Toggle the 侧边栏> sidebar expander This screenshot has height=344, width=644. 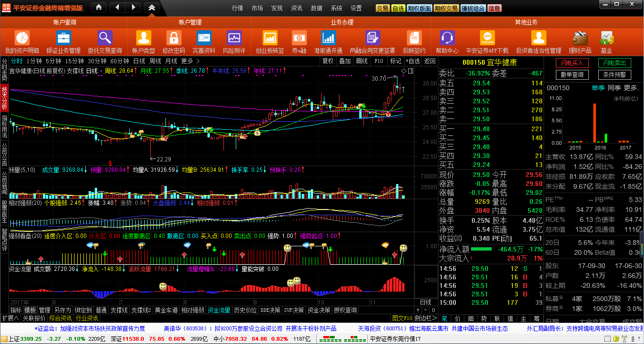tap(426, 319)
